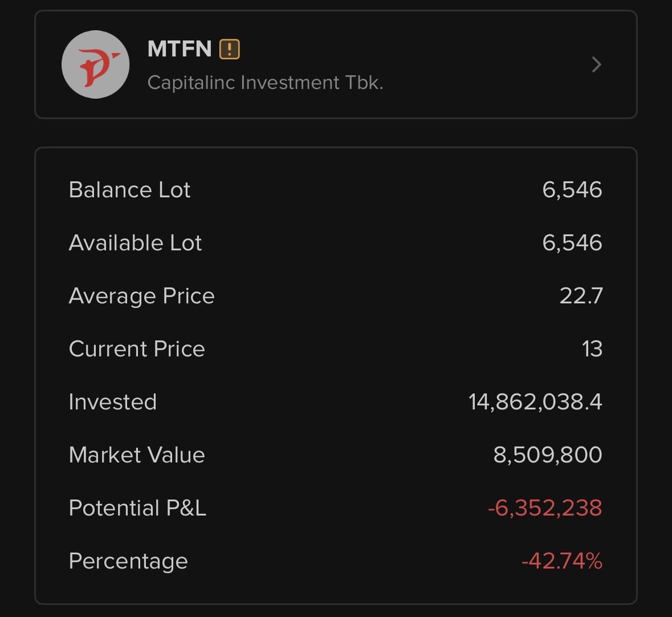672x617 pixels.
Task: Click the Current Price label
Action: [x=137, y=349]
